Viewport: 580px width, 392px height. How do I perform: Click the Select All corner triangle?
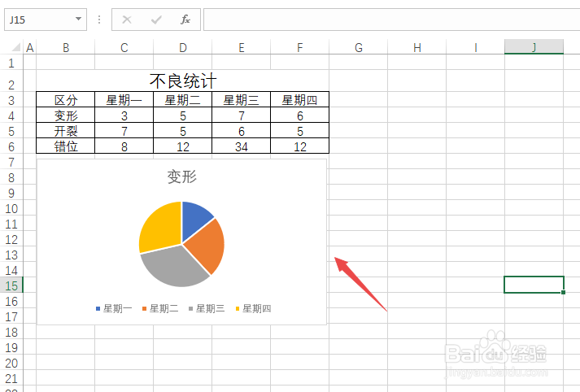pyautogui.click(x=16, y=47)
